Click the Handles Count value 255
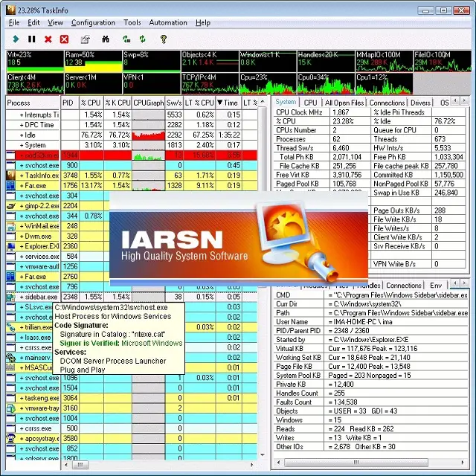 click(x=339, y=393)
